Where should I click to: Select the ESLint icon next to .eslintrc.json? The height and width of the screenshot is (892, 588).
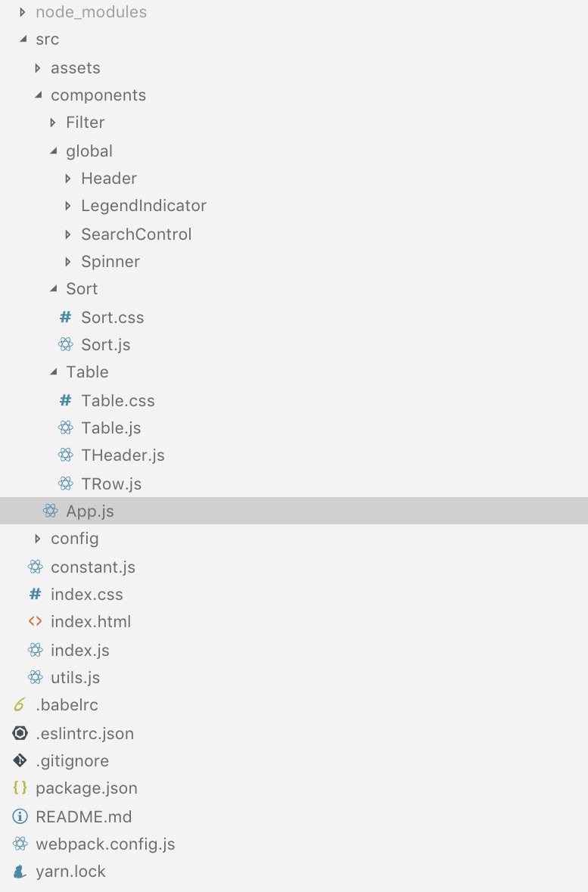(x=19, y=733)
